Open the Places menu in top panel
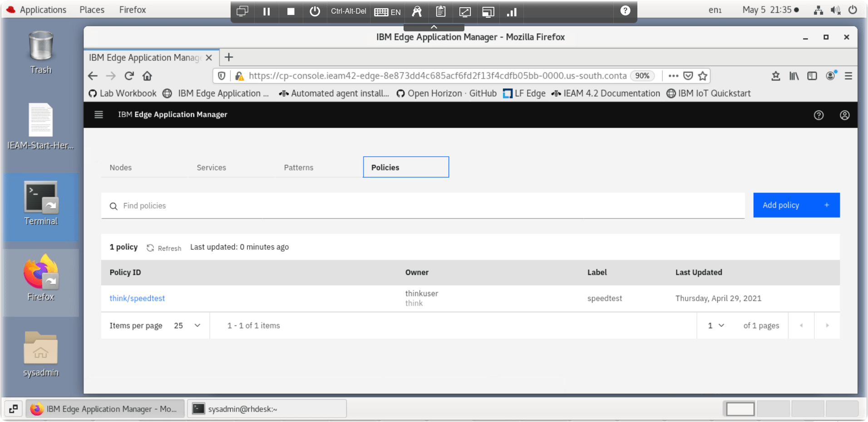This screenshot has width=868, height=422. click(x=92, y=10)
